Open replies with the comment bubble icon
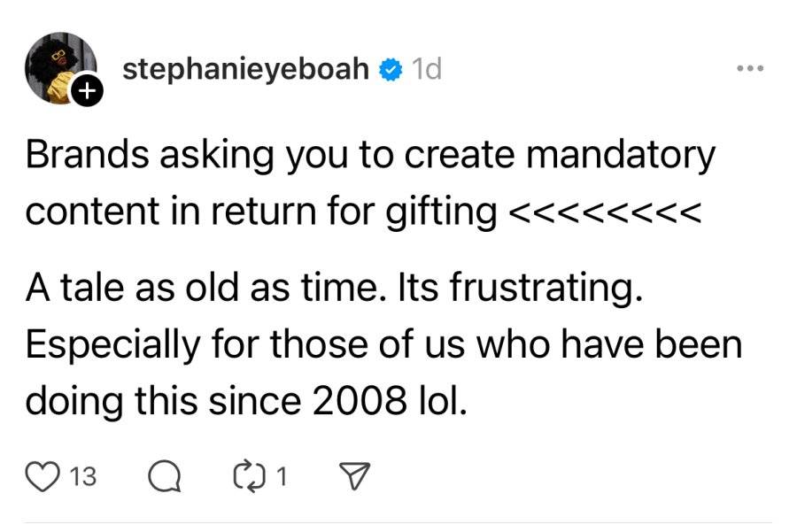 (x=164, y=476)
